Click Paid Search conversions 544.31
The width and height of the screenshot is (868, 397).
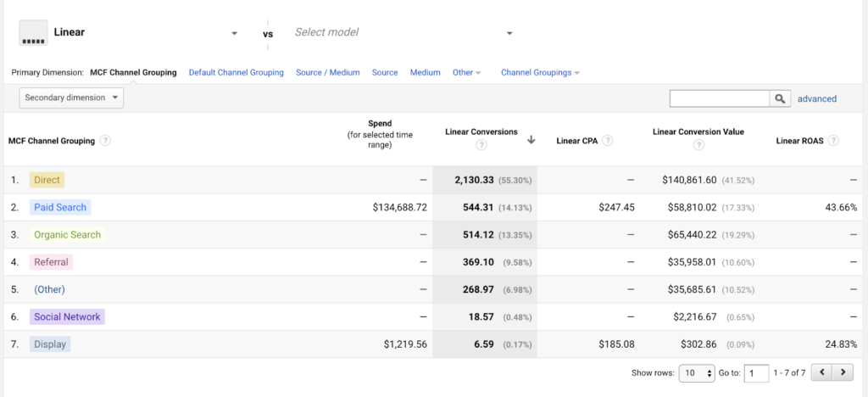pos(478,208)
